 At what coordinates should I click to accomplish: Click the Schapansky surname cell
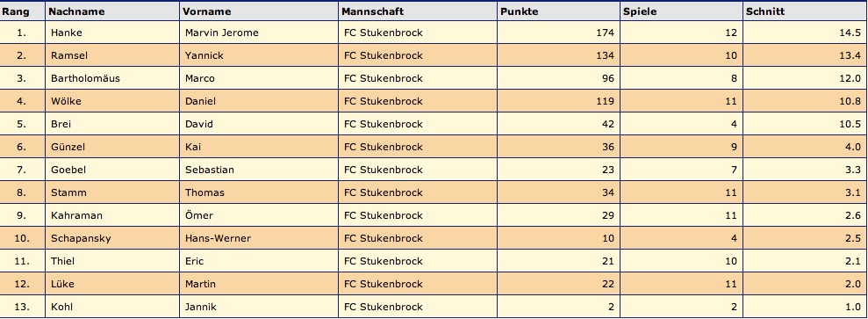112,238
